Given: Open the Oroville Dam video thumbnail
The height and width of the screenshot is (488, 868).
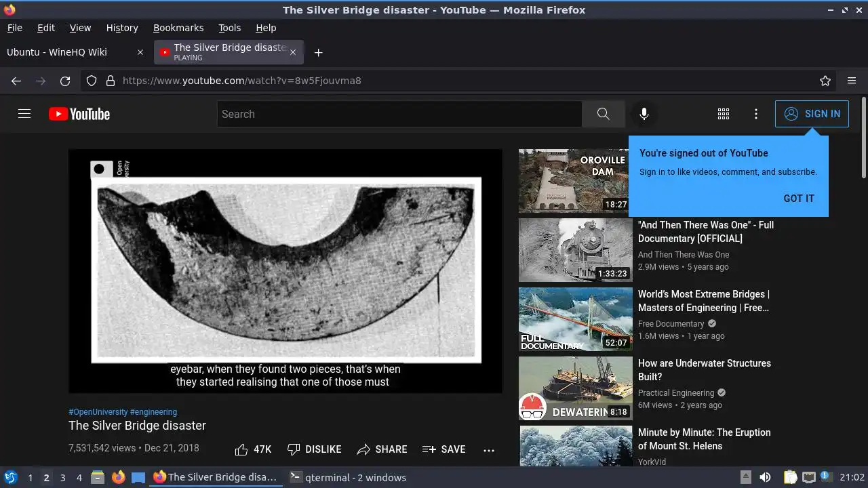Looking at the screenshot, I should click(576, 181).
